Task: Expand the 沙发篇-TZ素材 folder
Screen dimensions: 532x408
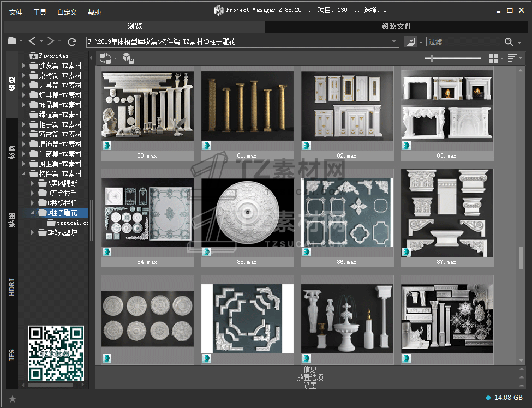Action: [x=24, y=65]
